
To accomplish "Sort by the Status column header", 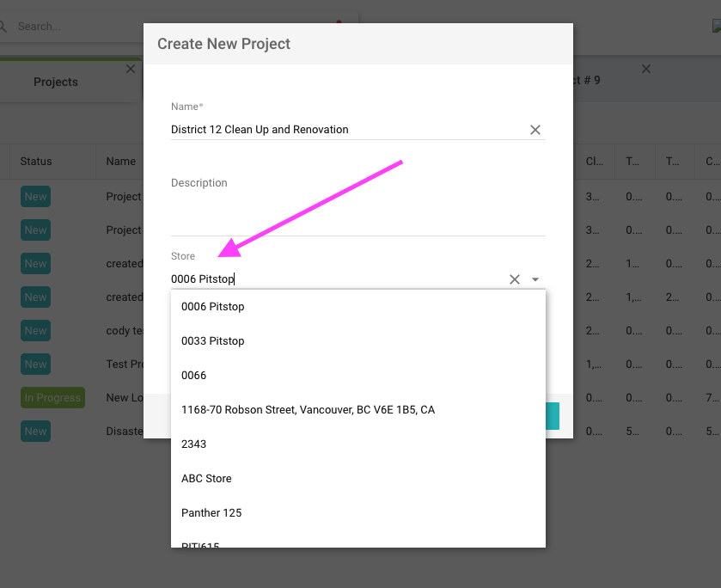I will tap(36, 162).
